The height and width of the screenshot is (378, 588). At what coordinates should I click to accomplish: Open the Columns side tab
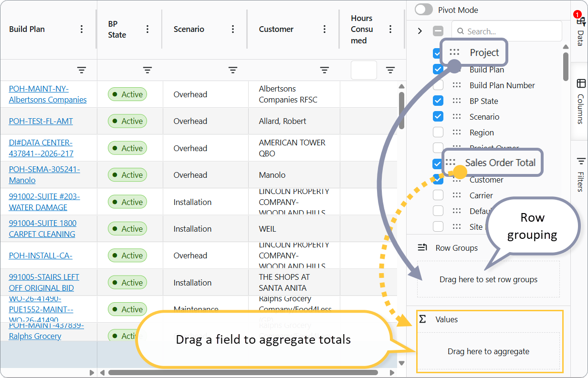(580, 102)
